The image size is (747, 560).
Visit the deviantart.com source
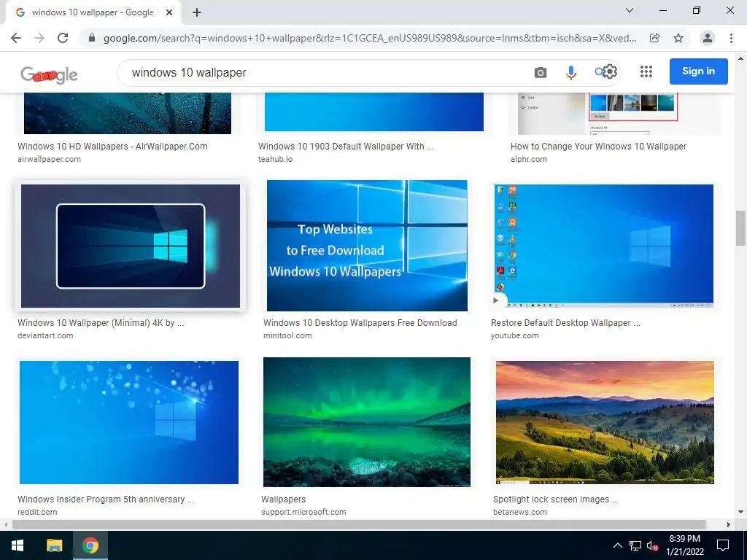click(45, 335)
